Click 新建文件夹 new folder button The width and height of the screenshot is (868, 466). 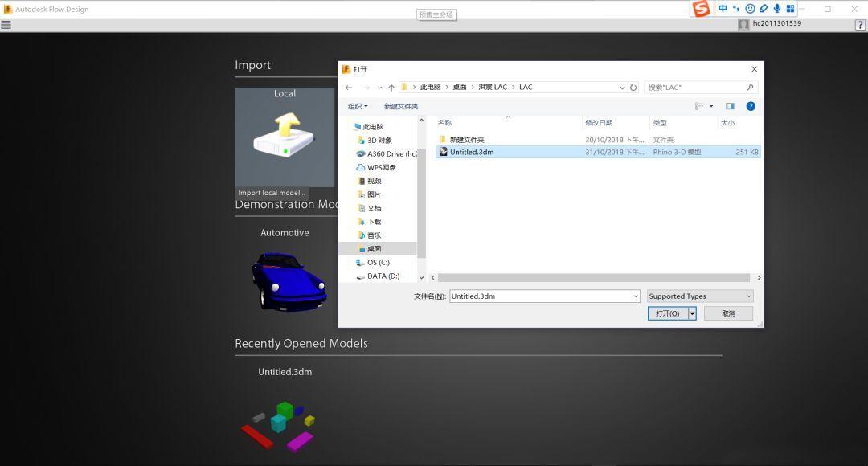tap(401, 106)
